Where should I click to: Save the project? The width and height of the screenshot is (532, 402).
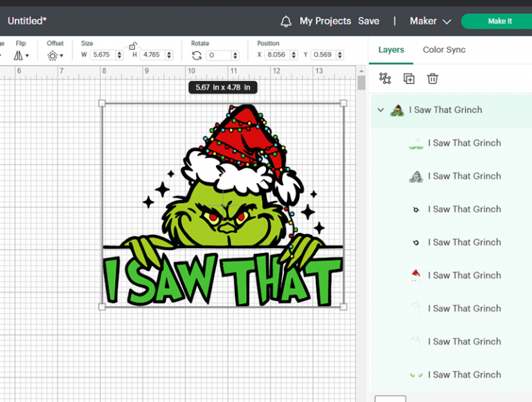pos(369,21)
